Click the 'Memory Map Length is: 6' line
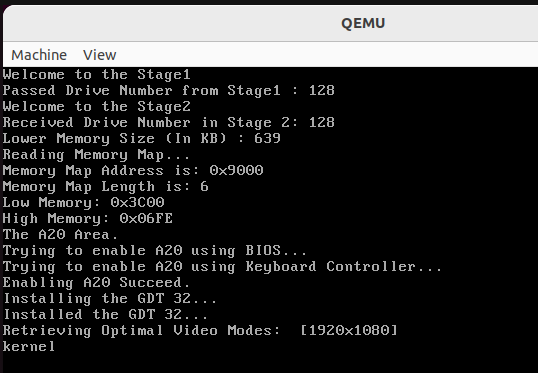Image resolution: width=538 pixels, height=373 pixels. click(x=105, y=187)
